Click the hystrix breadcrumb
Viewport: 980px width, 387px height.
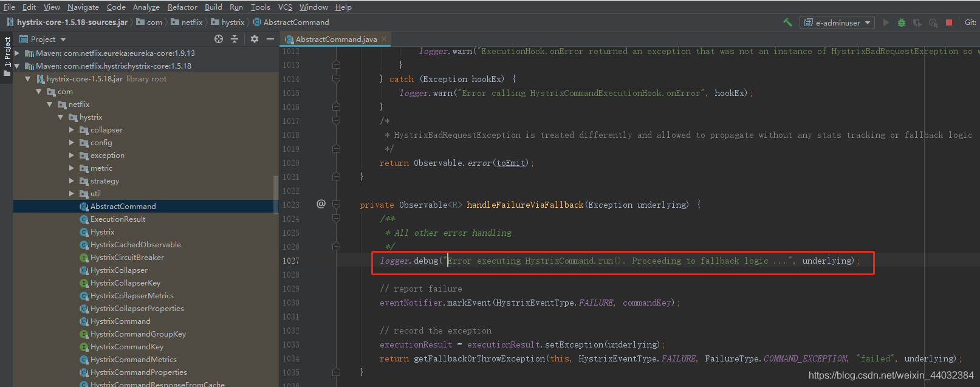[228, 22]
